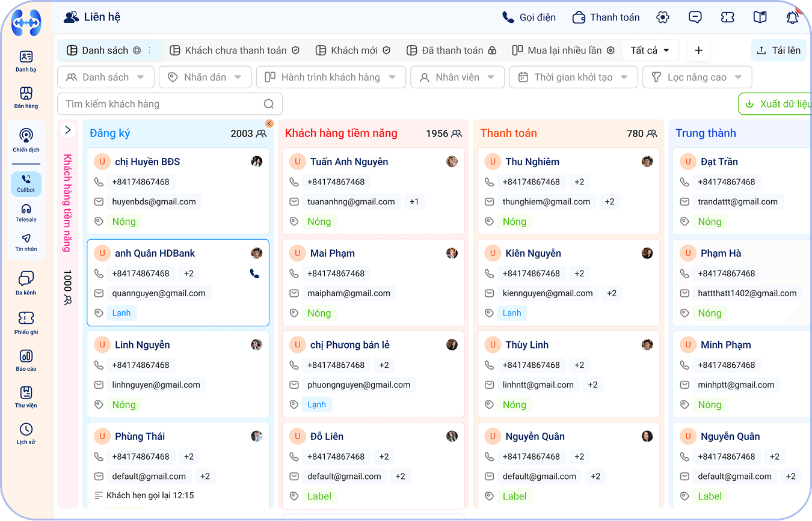
Task: Click the Bán hàng store icon
Action: 26,97
